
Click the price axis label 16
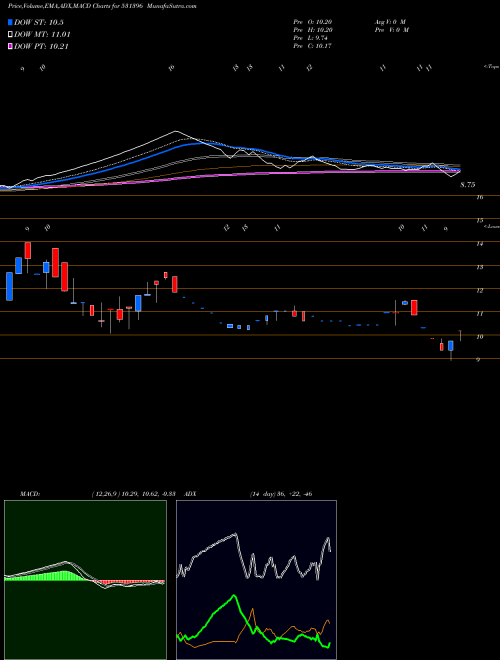(480, 197)
